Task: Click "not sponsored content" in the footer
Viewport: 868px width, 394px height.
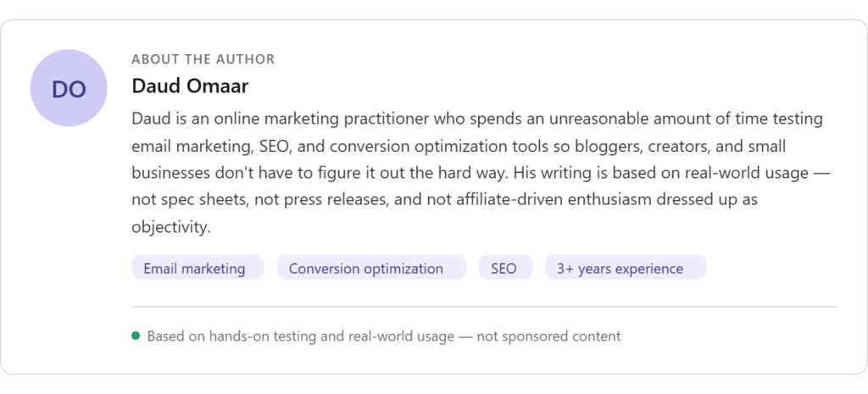Action: pos(548,336)
